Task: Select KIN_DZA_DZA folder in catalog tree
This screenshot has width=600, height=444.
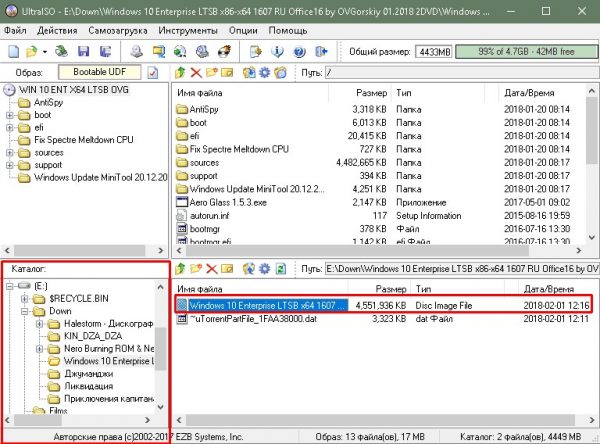Action: (x=93, y=336)
